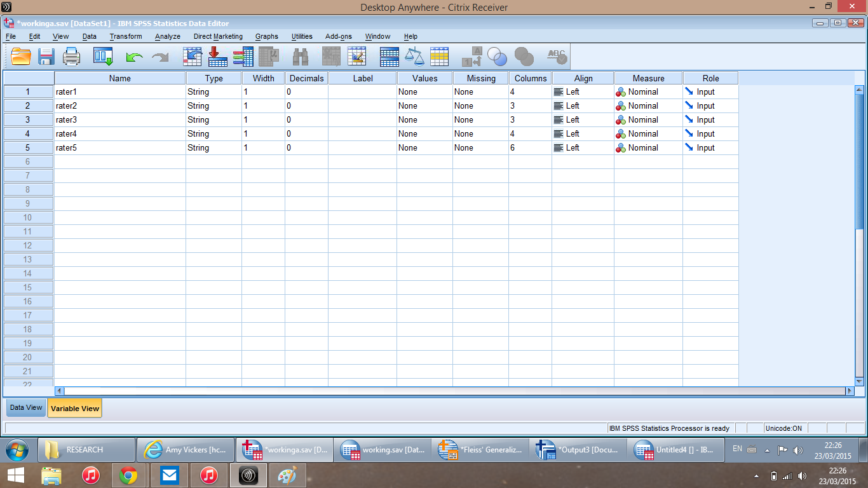Open Find with the binoculars icon
868x488 pixels.
tap(300, 57)
